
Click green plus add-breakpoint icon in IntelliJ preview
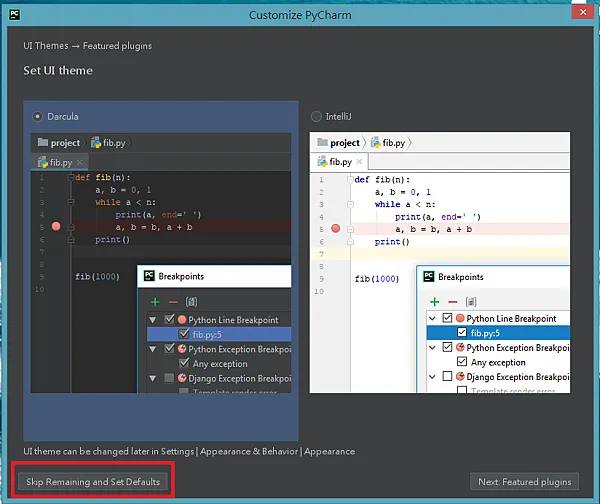coord(434,302)
